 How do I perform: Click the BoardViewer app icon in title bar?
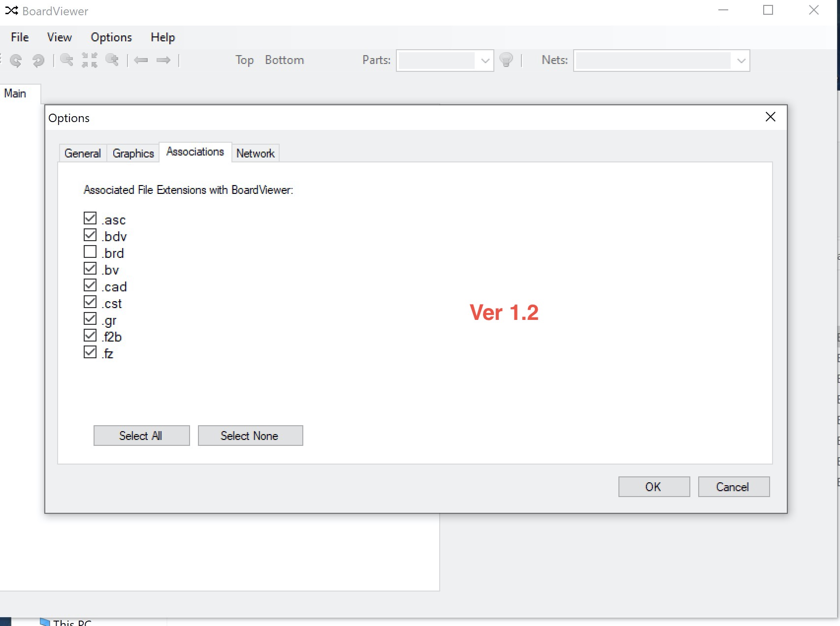pyautogui.click(x=11, y=10)
